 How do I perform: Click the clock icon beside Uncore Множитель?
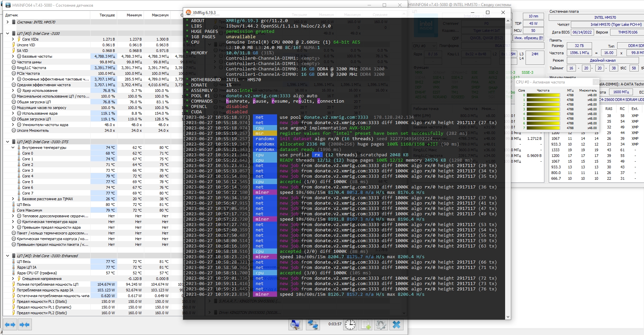(x=14, y=130)
